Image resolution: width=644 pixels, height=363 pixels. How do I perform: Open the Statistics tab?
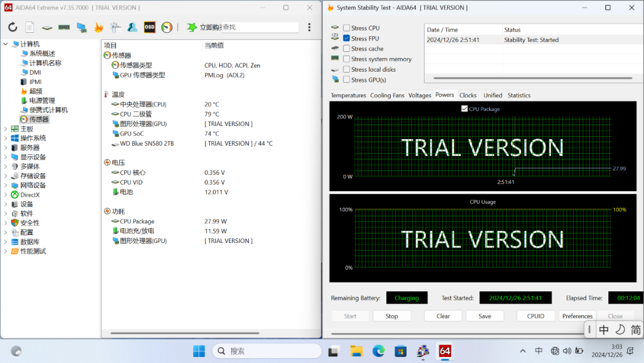click(519, 96)
